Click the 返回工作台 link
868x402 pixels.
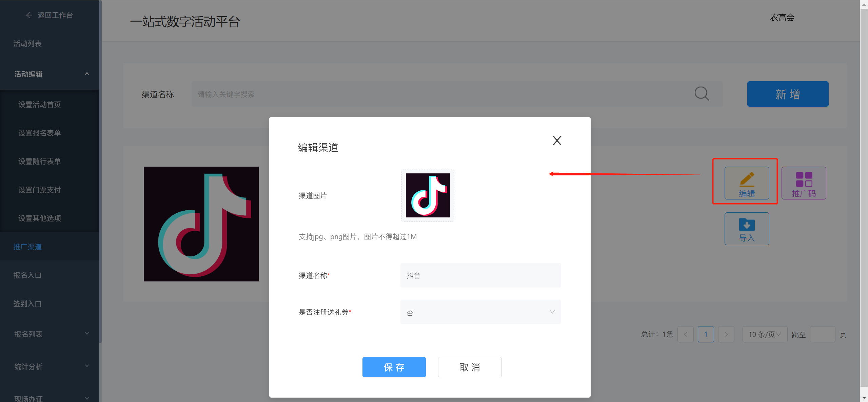[x=55, y=15]
